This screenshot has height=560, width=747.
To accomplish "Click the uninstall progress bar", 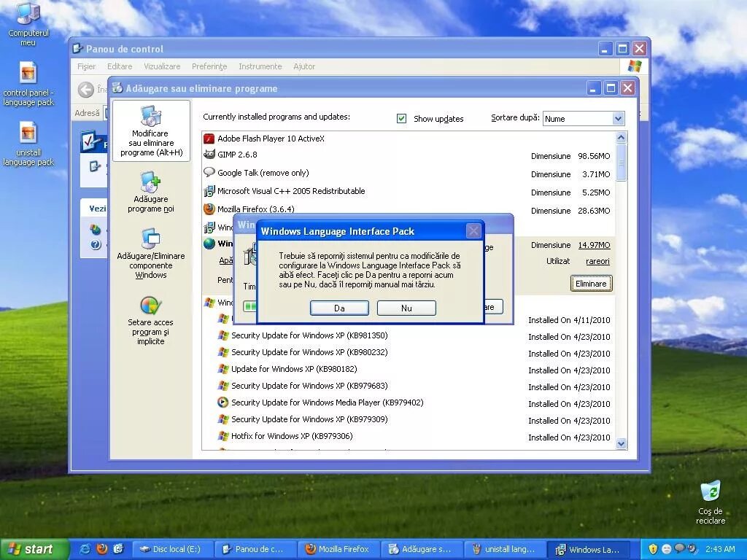I will (x=249, y=306).
